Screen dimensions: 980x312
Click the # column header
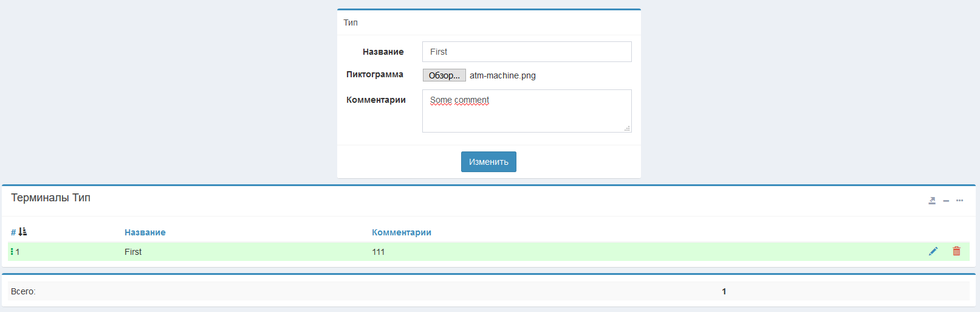13,232
